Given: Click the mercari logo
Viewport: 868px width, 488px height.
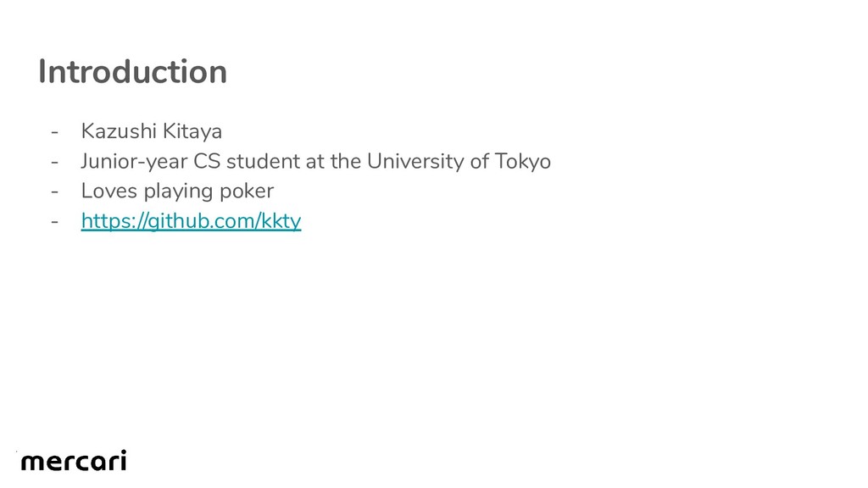Looking at the screenshot, I should (74, 460).
